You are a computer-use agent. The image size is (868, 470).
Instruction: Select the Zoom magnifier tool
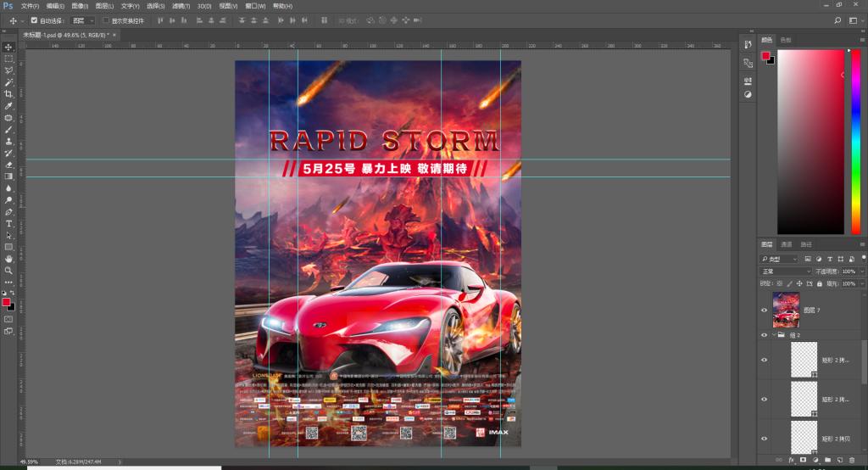point(8,271)
